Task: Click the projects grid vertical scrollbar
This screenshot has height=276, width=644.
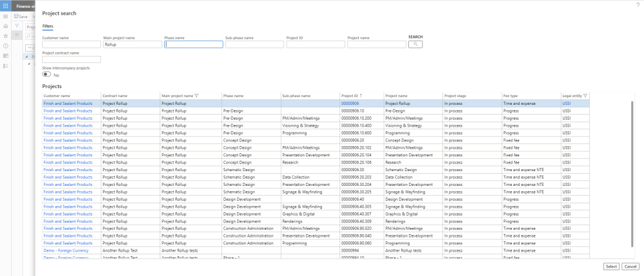Action: tap(632, 174)
